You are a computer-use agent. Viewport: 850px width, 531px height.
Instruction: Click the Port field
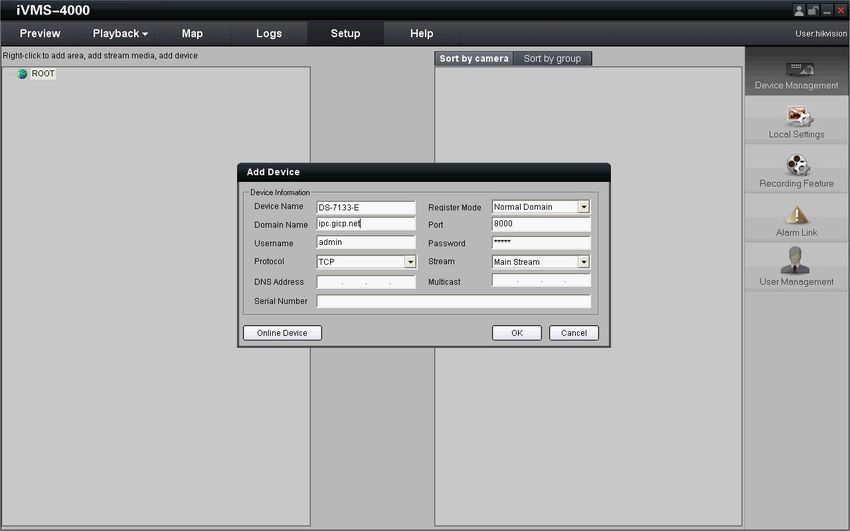(x=541, y=224)
